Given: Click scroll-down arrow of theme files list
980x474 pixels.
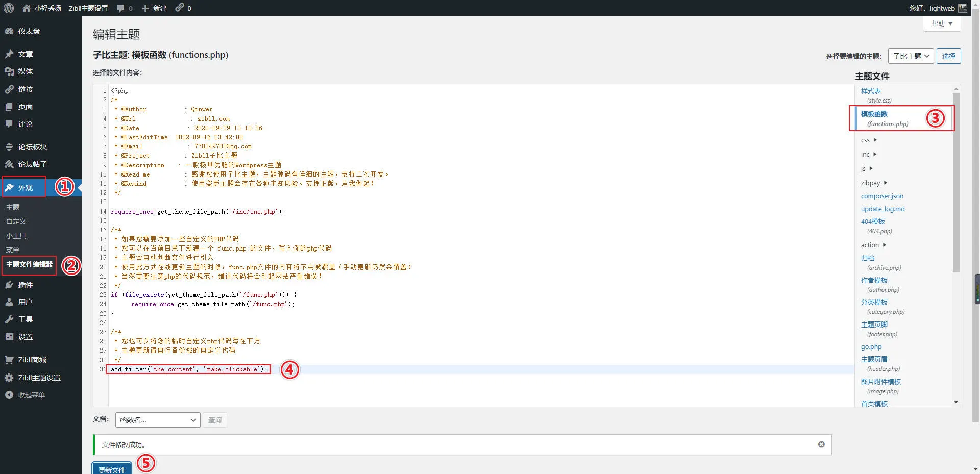Looking at the screenshot, I should click(x=956, y=402).
